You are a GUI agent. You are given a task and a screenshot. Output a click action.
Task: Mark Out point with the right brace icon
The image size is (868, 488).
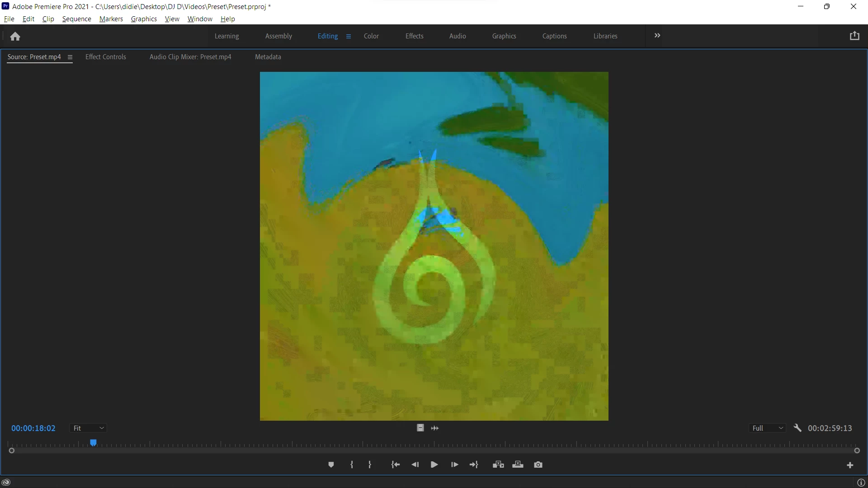click(370, 465)
